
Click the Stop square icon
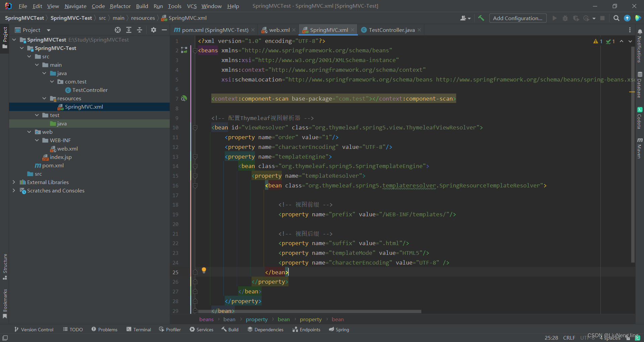(602, 18)
